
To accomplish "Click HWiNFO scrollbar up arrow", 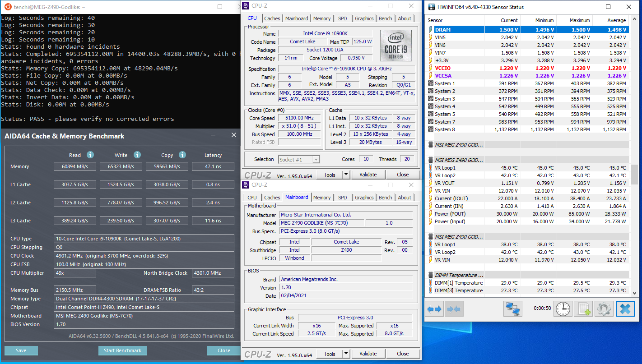I will (634, 20).
